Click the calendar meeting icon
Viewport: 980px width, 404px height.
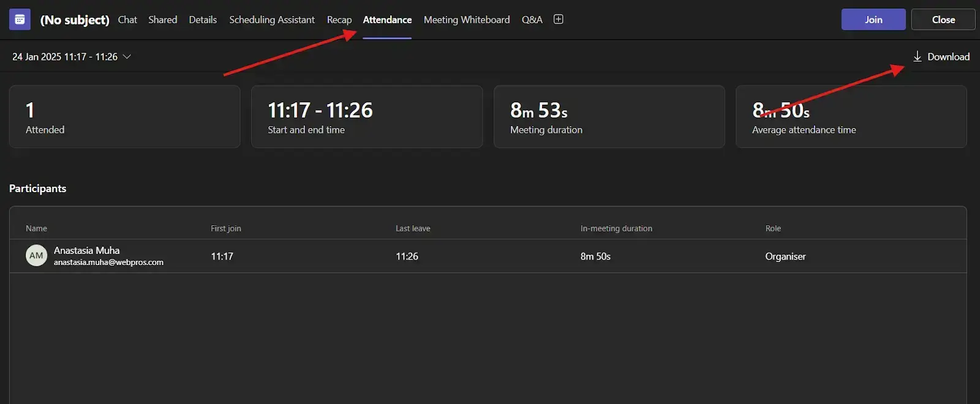click(20, 20)
